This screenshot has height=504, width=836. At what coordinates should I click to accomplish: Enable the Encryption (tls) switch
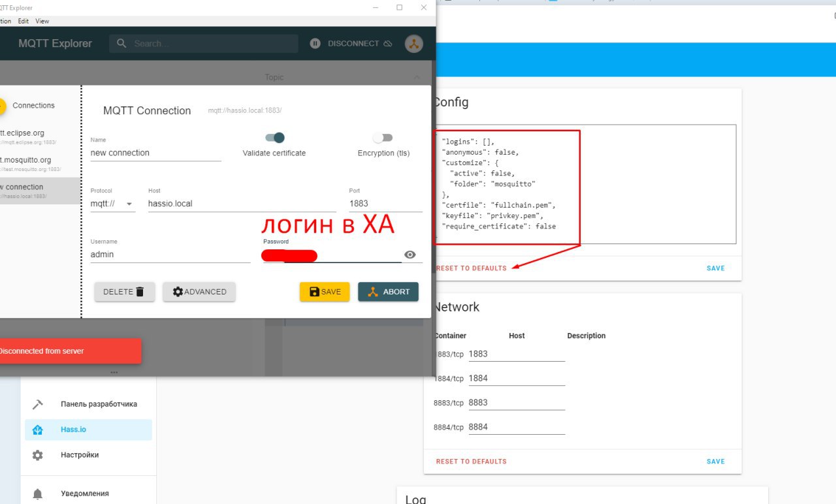click(383, 138)
